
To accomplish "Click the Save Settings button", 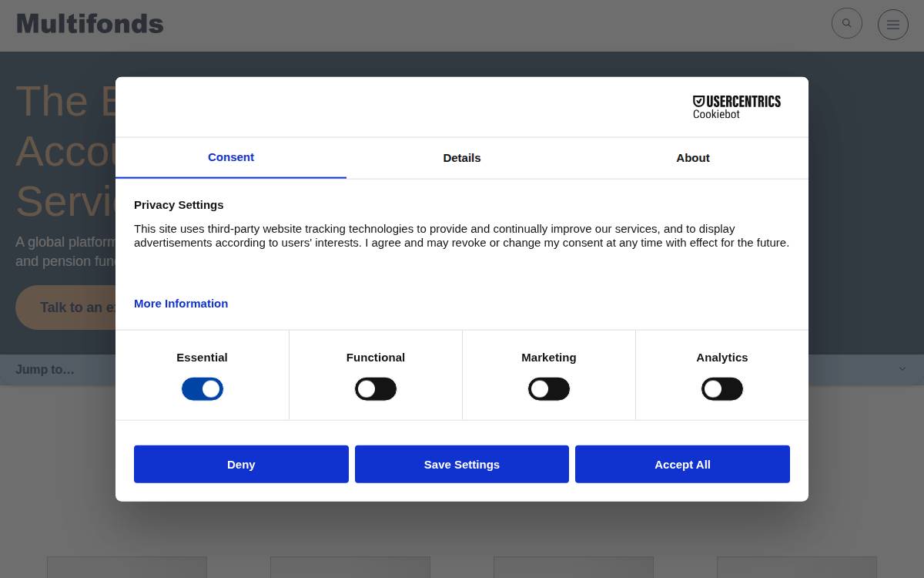I will click(462, 464).
